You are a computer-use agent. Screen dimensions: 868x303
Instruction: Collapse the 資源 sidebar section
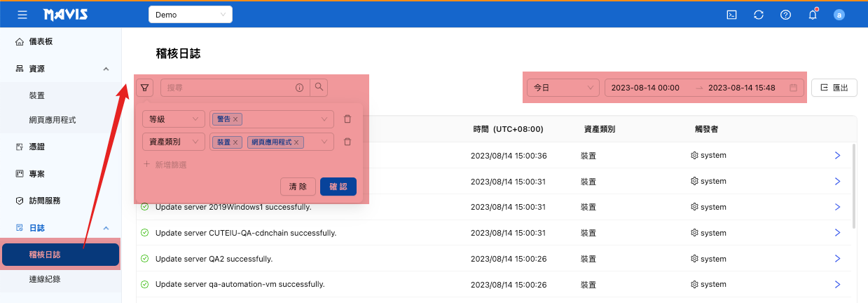[x=106, y=69]
